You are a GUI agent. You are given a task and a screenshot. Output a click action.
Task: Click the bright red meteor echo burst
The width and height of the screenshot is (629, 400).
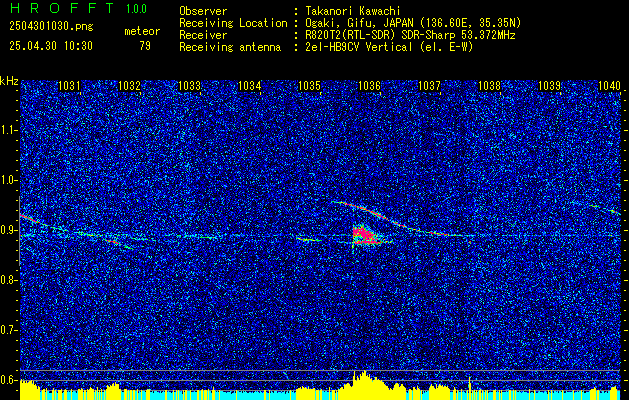[365, 235]
